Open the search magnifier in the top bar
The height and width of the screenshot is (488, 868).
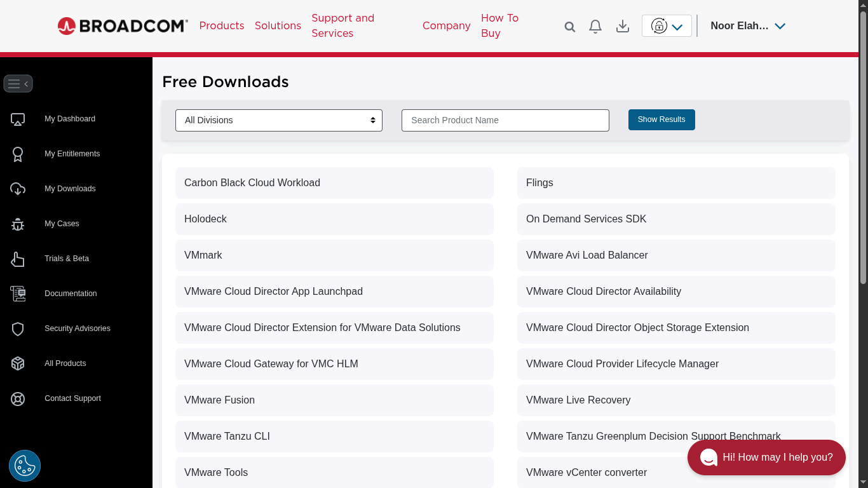click(x=569, y=26)
